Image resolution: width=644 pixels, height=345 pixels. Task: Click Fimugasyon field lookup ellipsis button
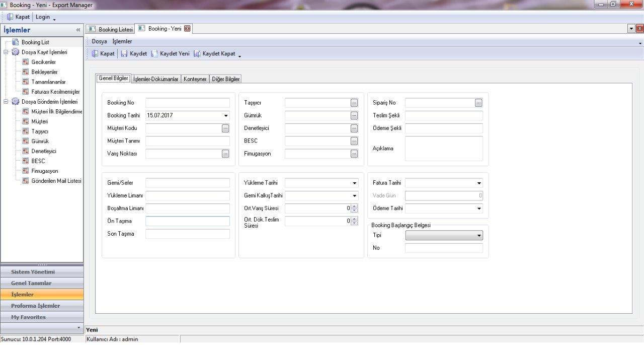point(354,154)
